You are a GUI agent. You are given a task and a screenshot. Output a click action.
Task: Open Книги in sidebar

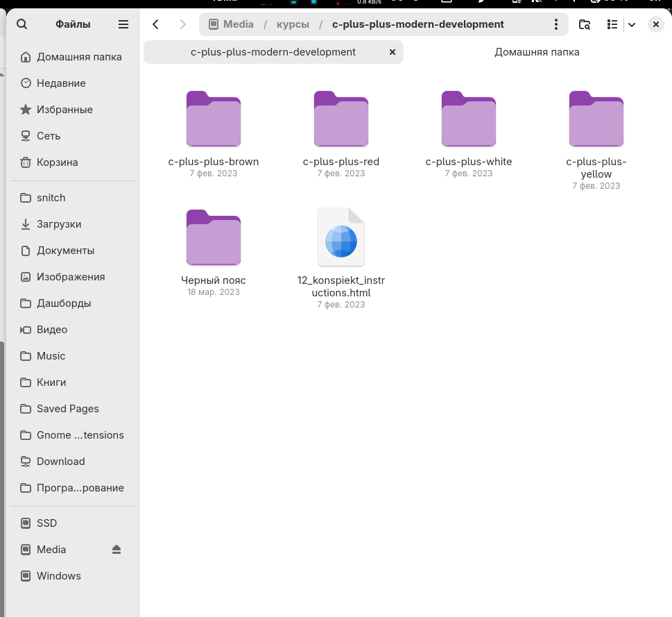[73, 382]
